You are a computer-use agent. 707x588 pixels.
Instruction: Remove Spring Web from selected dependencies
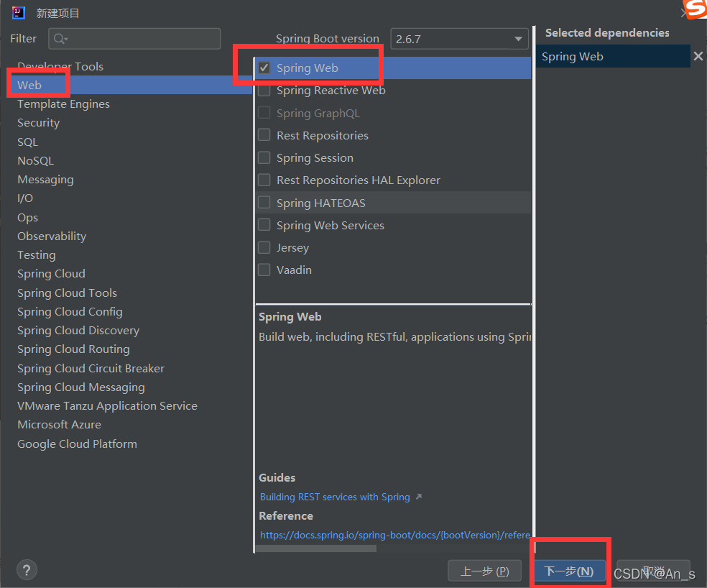pos(698,56)
